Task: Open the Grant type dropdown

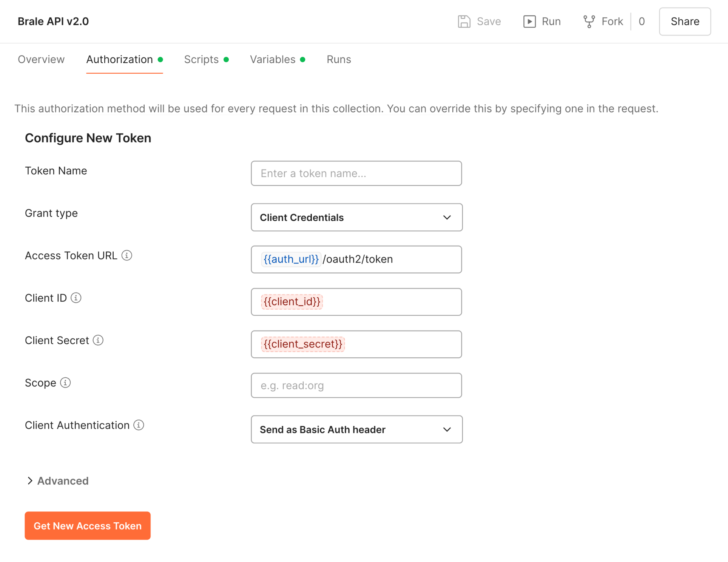Action: point(356,218)
